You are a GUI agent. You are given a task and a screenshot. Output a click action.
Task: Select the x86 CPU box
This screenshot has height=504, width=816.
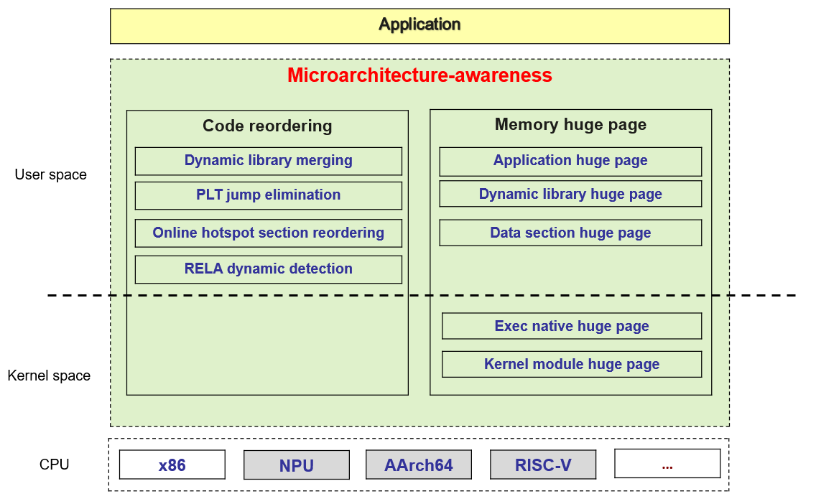click(172, 465)
